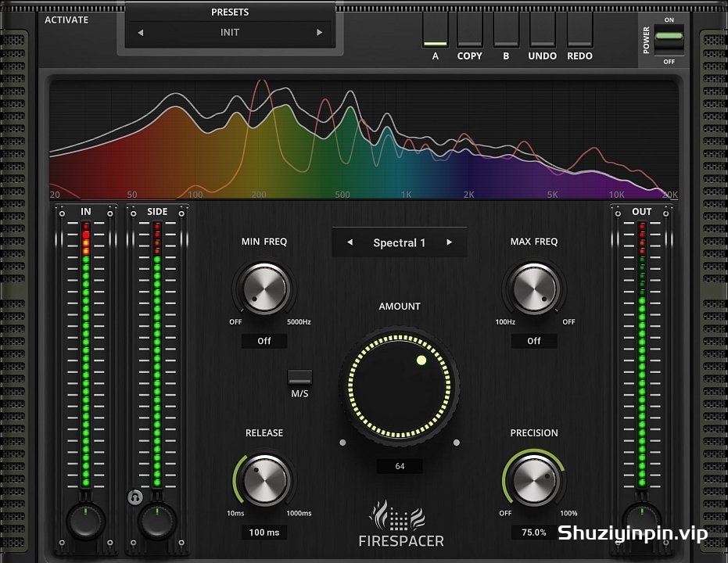Click the REDO button
The height and width of the screenshot is (563, 728).
coord(579,30)
